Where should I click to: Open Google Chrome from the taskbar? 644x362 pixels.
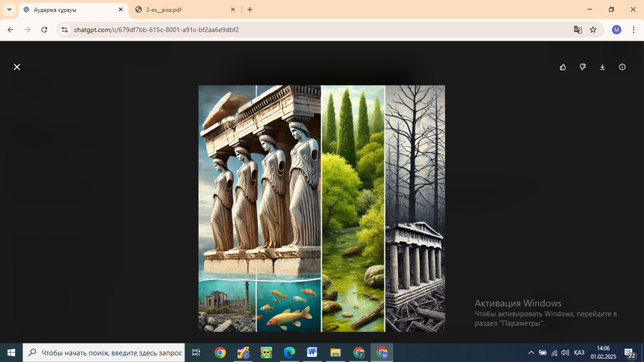220,352
